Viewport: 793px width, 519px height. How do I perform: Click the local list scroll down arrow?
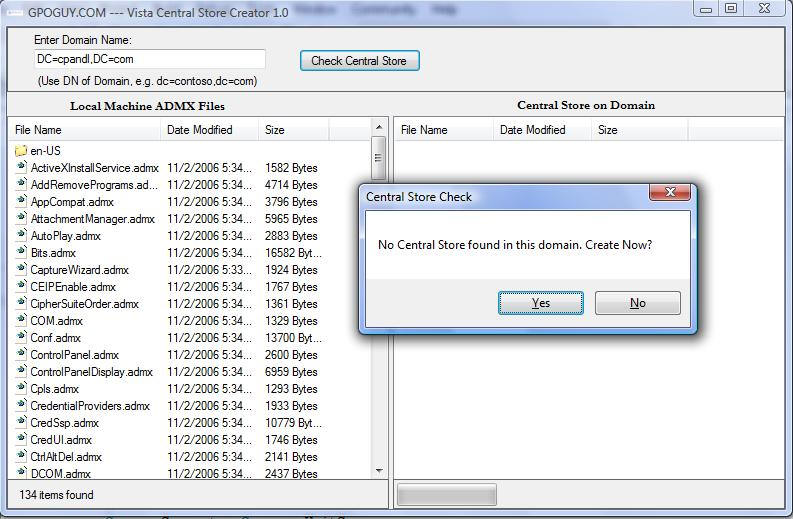(x=379, y=471)
